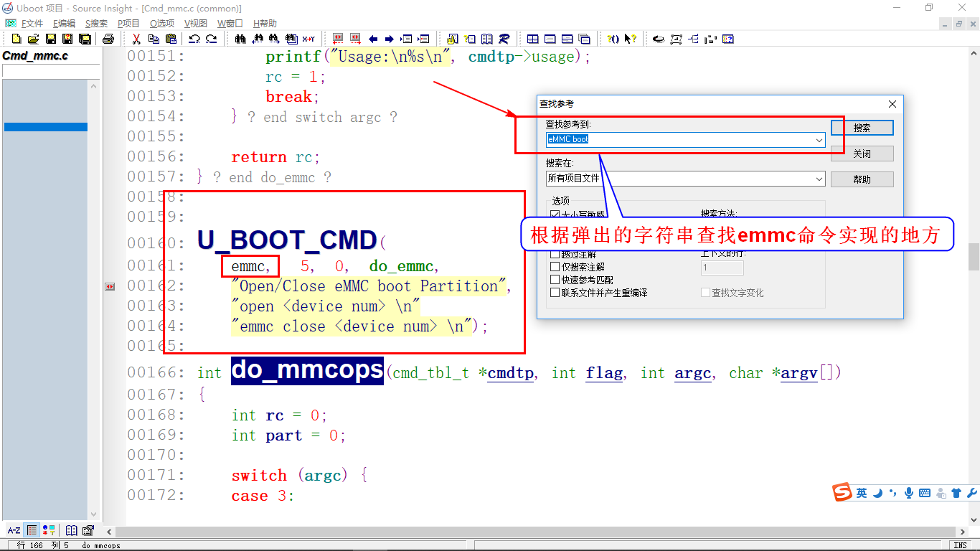This screenshot has width=980, height=551.
Task: Click the do_mmcops function name
Action: (x=307, y=370)
